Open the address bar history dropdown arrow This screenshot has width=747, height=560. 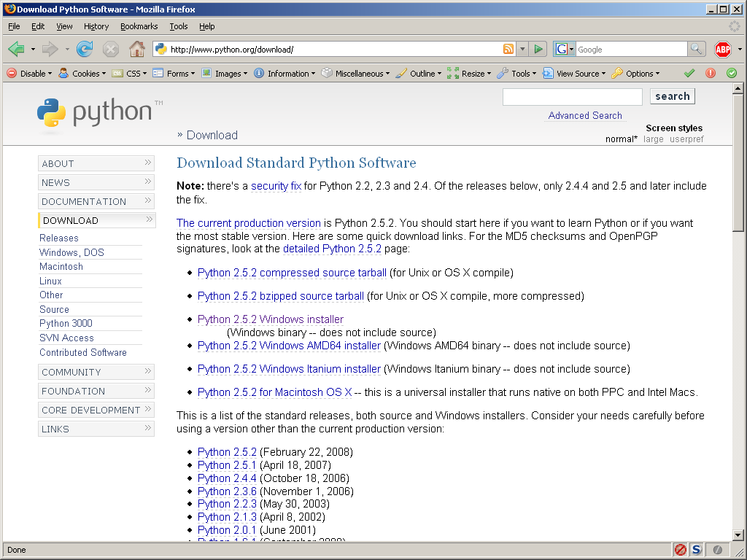tap(522, 49)
